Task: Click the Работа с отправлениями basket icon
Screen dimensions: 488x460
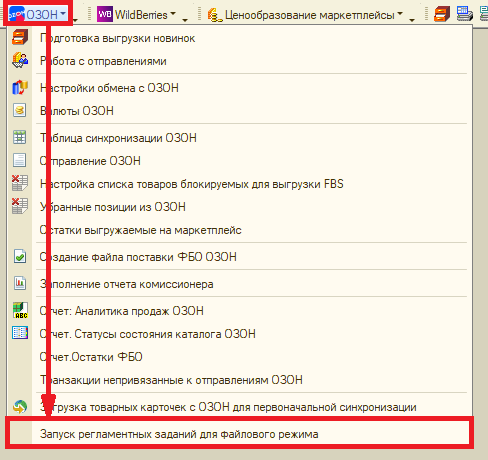Action: click(x=20, y=60)
